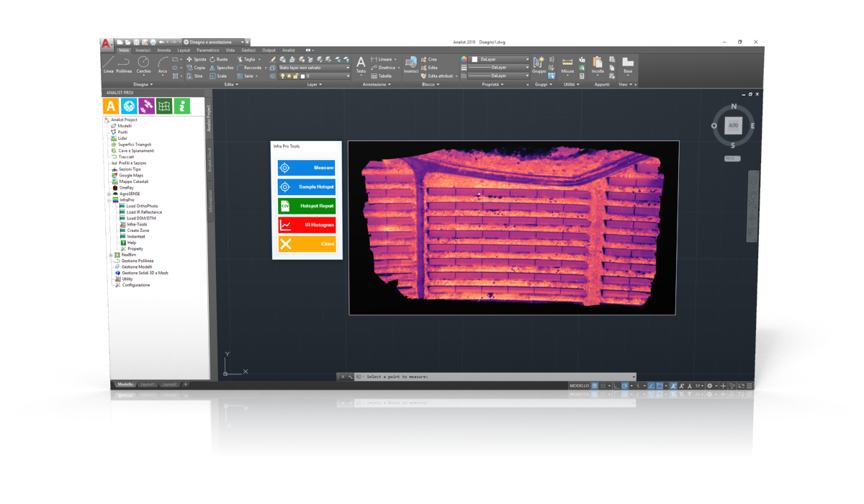Select the Polilinea tool

coord(124,64)
